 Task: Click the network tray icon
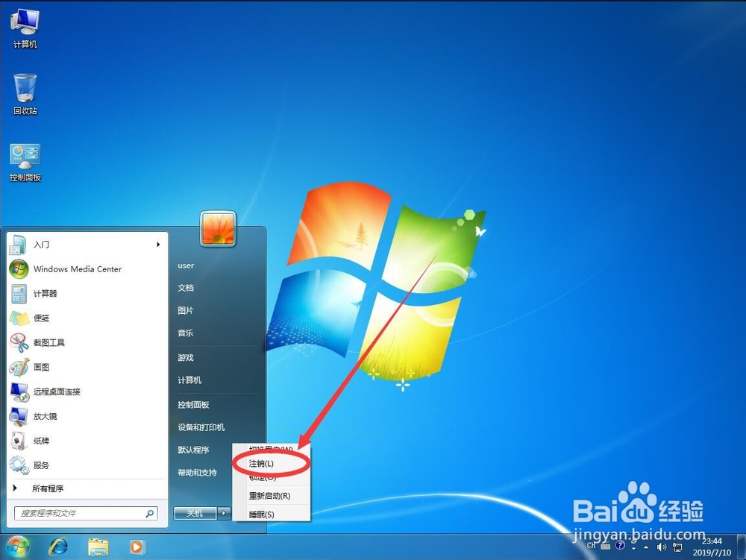(x=677, y=547)
